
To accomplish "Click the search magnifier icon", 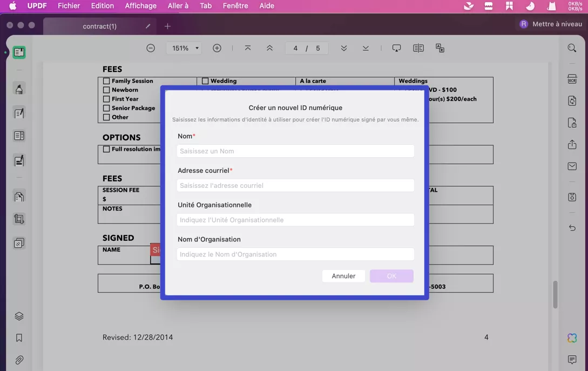I will [x=572, y=48].
